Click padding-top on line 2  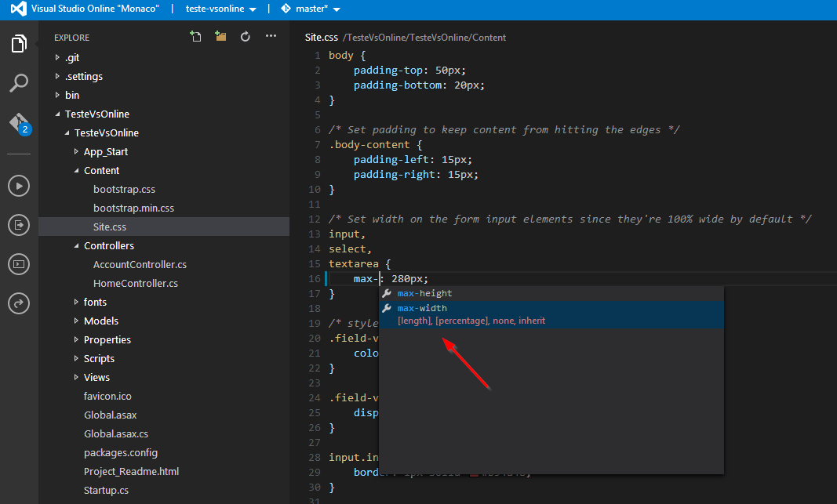point(388,71)
